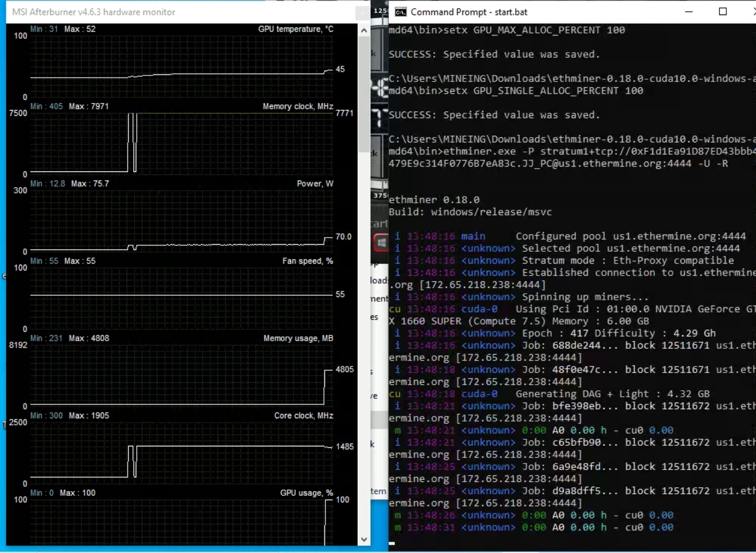Maximize the Command Prompt window
Viewport: 756px width, 553px height.
pos(723,12)
